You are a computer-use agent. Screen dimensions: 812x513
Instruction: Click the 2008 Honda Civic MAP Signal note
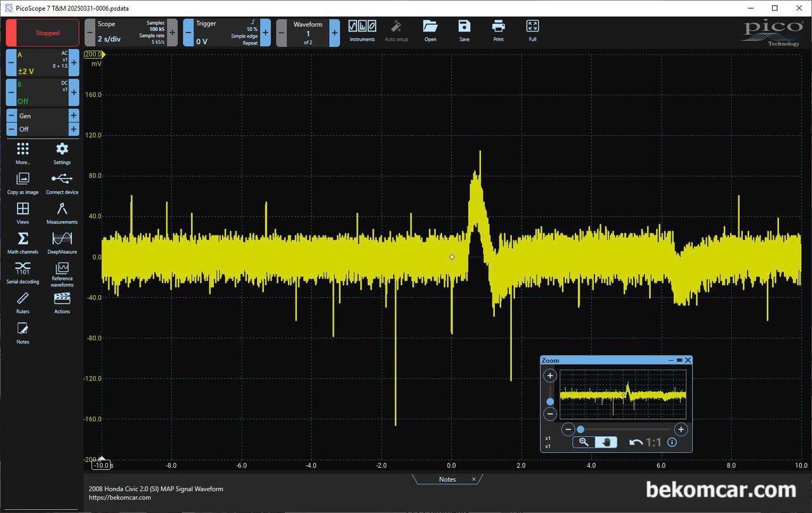[x=156, y=489]
